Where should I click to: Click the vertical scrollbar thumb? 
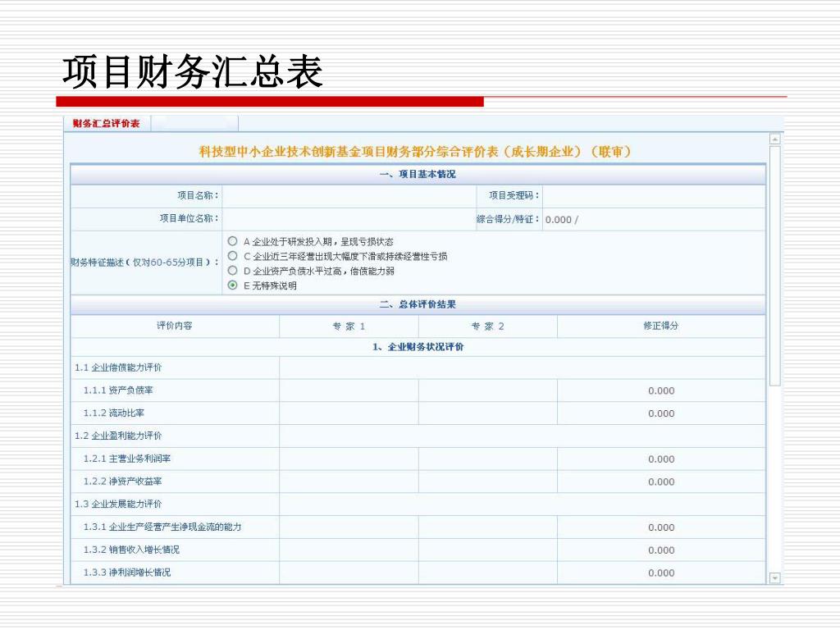(774, 265)
